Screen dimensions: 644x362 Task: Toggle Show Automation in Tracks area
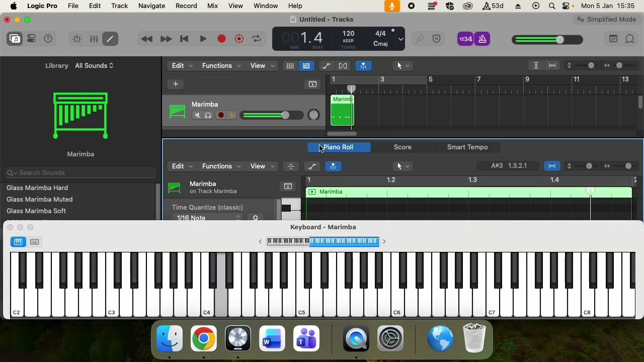tap(326, 66)
